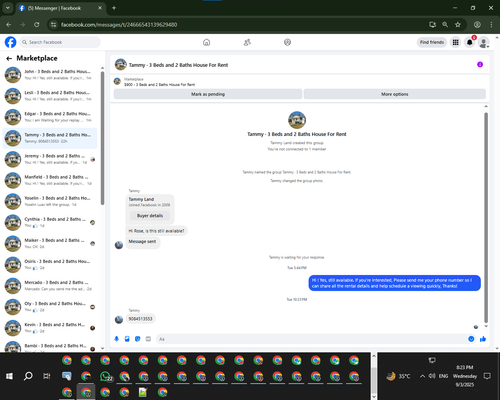Click the voice clip microphone icon
This screenshot has height=400, width=500.
tap(116, 339)
